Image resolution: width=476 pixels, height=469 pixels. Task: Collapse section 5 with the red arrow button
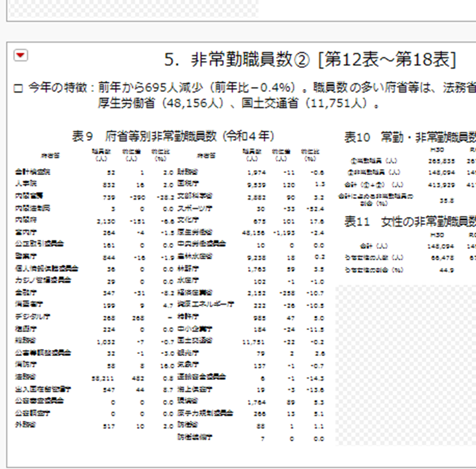(21, 55)
